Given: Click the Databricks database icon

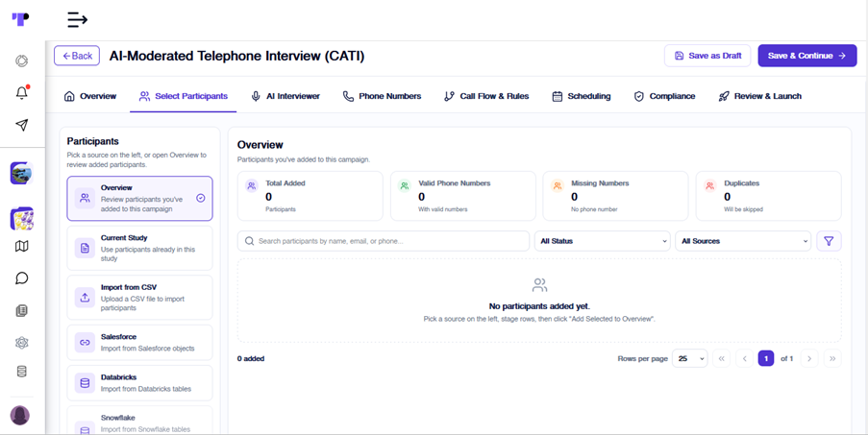Looking at the screenshot, I should [85, 383].
